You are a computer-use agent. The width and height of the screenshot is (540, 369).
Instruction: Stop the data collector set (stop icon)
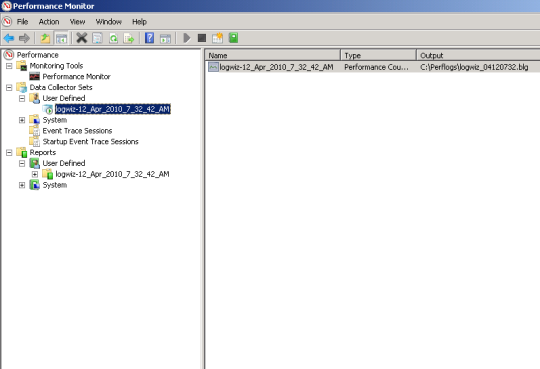point(202,38)
